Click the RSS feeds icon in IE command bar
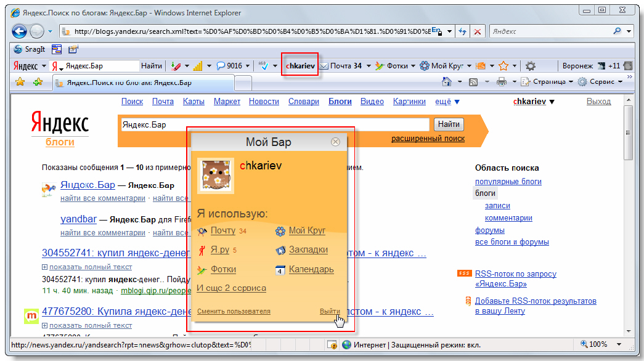Screen dimensions: 644x361 point(473,82)
